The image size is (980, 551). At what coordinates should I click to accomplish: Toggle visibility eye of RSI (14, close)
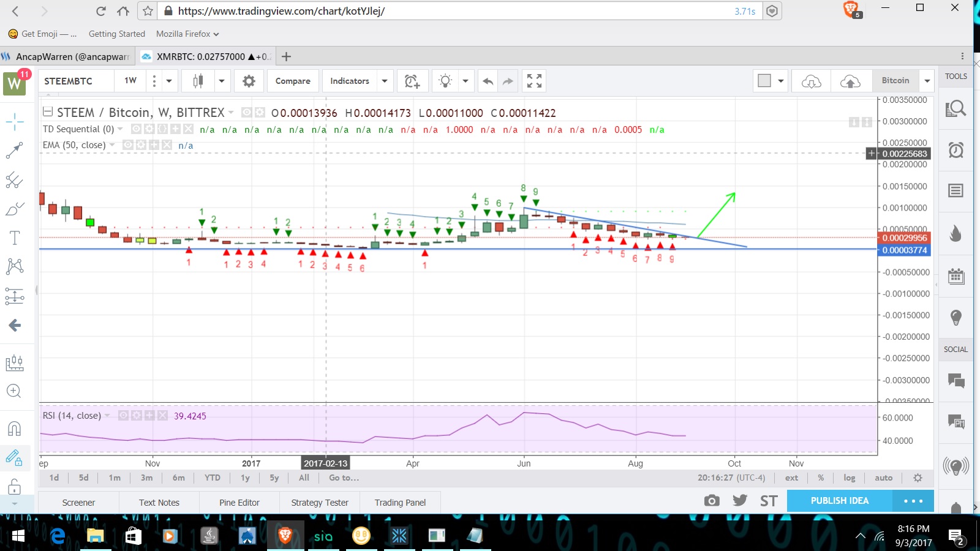tap(123, 416)
